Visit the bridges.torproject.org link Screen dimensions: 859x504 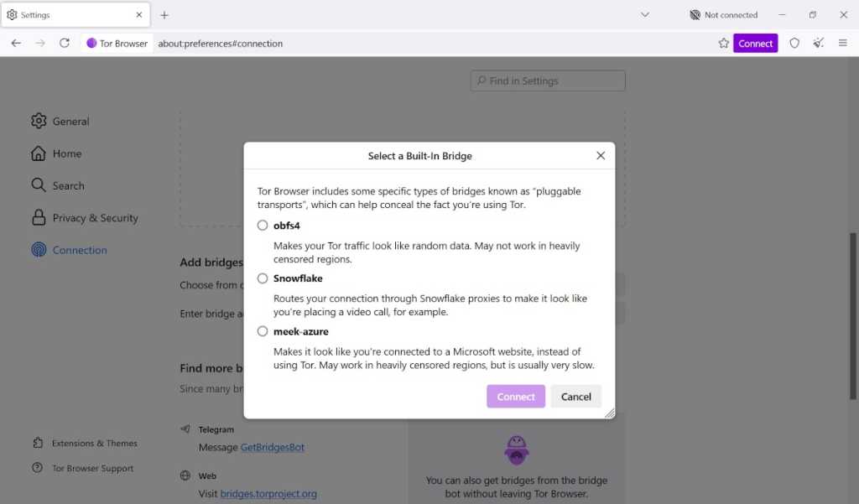pyautogui.click(x=267, y=494)
